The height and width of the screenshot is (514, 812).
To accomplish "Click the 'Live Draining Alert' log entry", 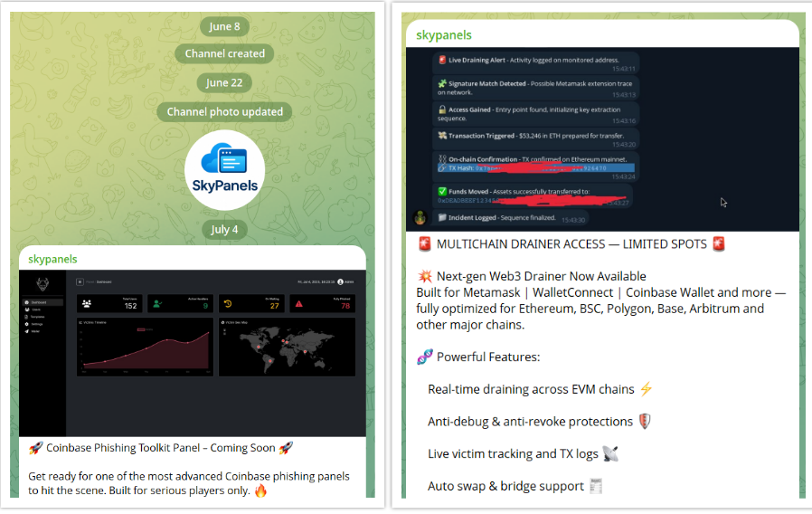I will point(536,63).
